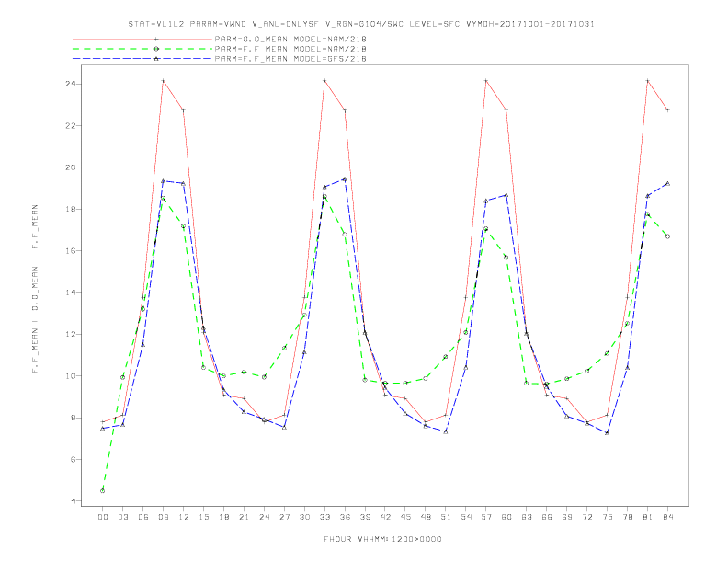Click green circle data point at hour 00
The image size is (728, 563).
click(103, 490)
